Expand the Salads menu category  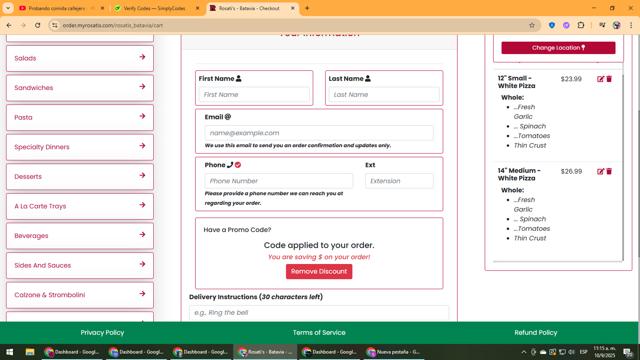click(x=80, y=58)
